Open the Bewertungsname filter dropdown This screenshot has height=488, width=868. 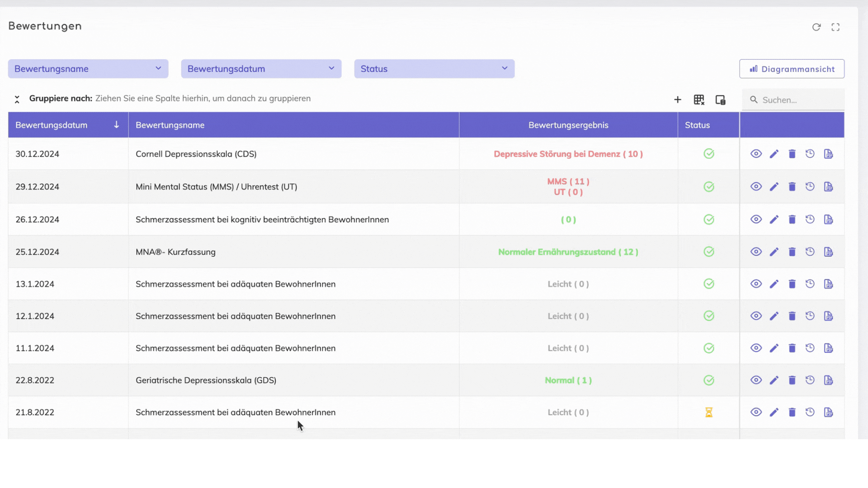tap(88, 69)
